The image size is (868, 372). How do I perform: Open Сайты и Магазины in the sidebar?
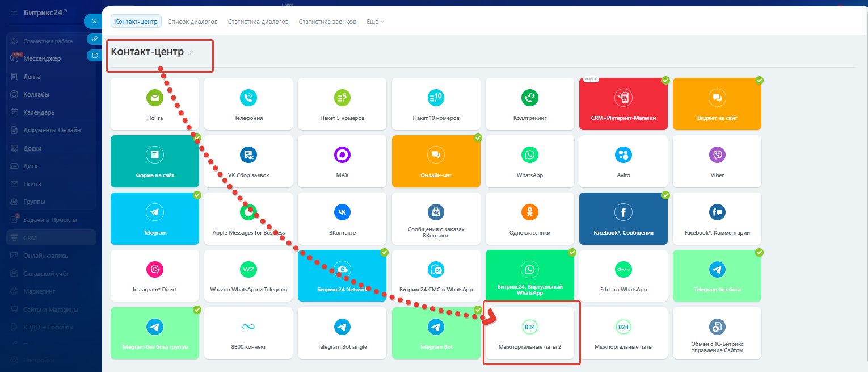click(x=51, y=310)
